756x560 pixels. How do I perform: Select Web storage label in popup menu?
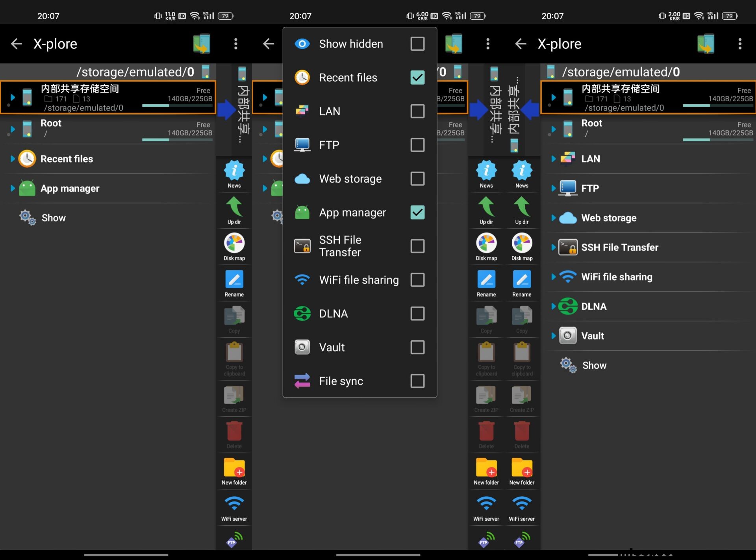350,179
